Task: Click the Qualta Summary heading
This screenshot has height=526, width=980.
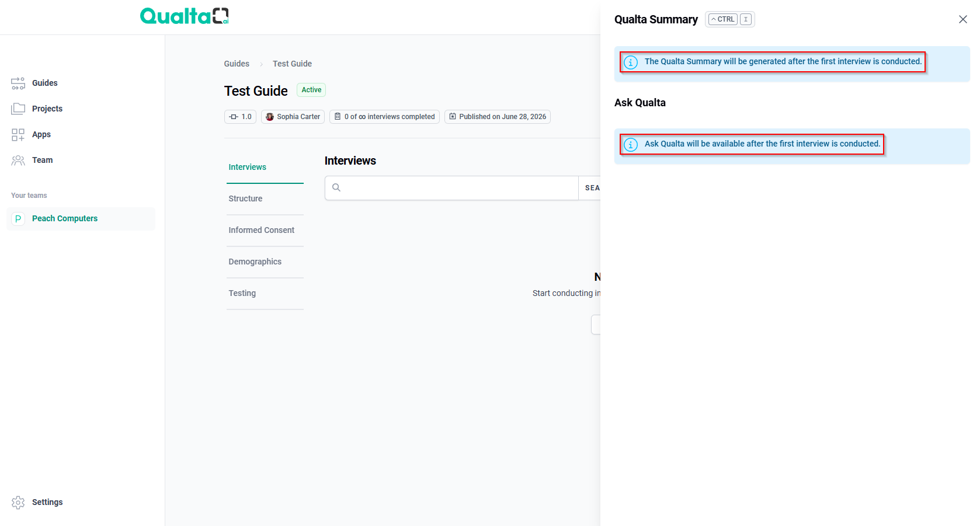Action: pos(656,19)
